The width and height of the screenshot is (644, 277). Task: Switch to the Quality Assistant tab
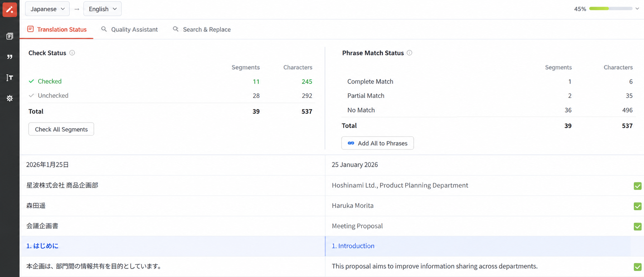pos(130,29)
